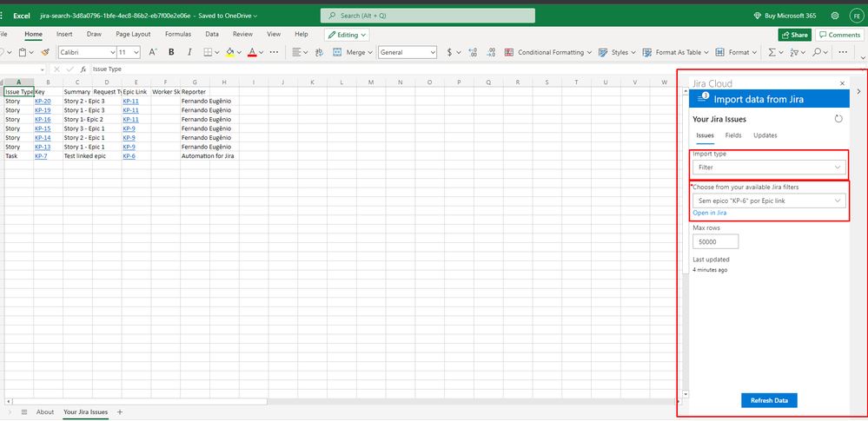Click the AutoSum sigma icon
This screenshot has width=868, height=421.
pos(772,52)
